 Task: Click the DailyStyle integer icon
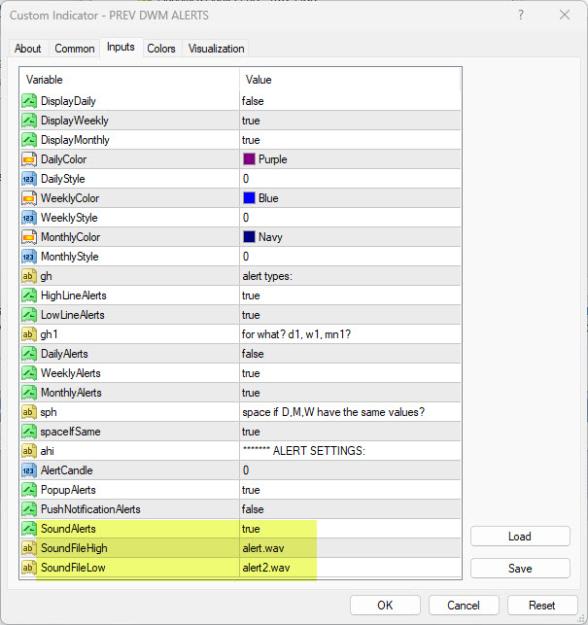pyautogui.click(x=29, y=179)
